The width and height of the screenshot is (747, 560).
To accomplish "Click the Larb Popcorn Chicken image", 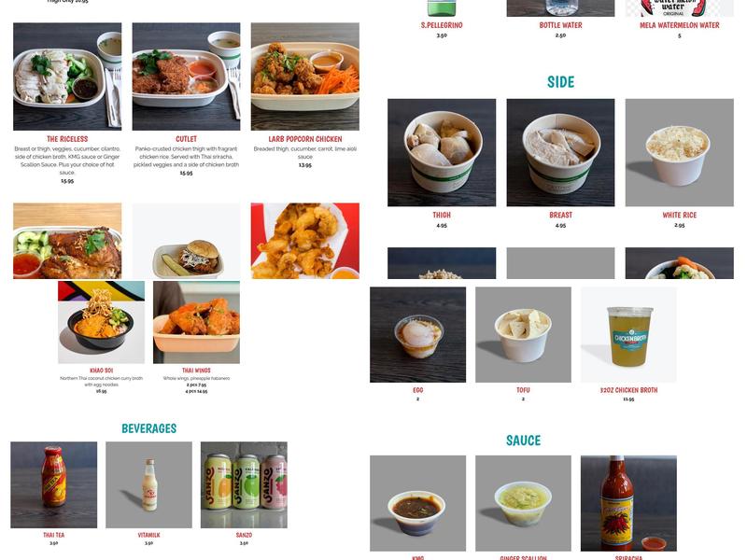I will 305,77.
